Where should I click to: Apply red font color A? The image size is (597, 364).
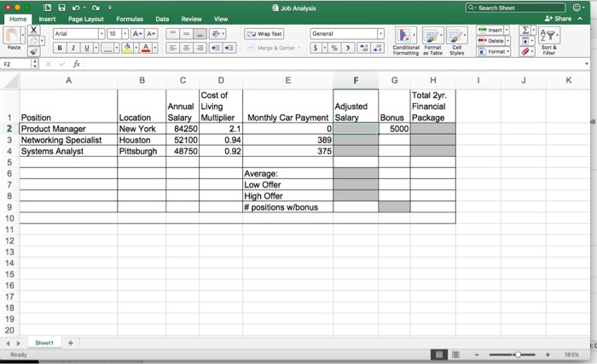[146, 48]
